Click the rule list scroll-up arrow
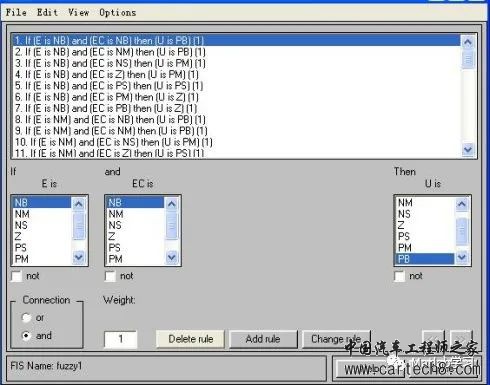 click(x=468, y=42)
